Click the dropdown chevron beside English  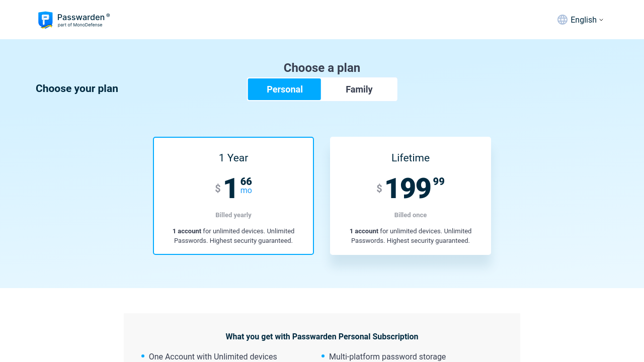click(601, 20)
